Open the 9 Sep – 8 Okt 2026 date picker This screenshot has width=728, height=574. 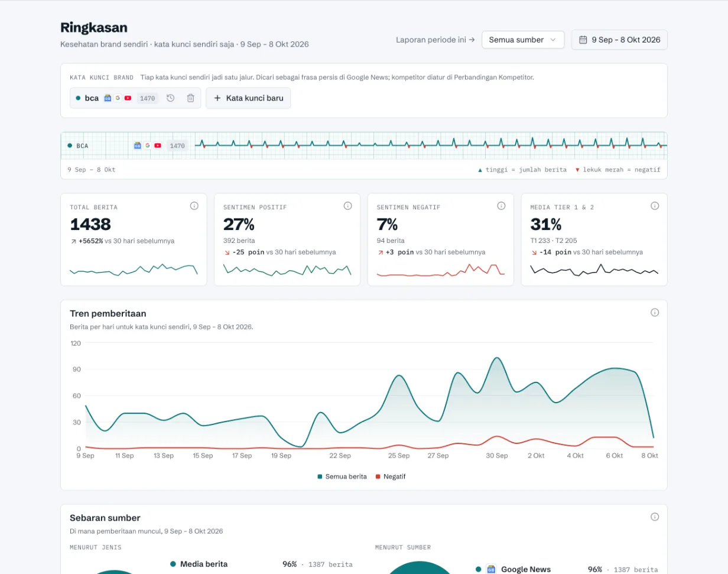point(619,40)
